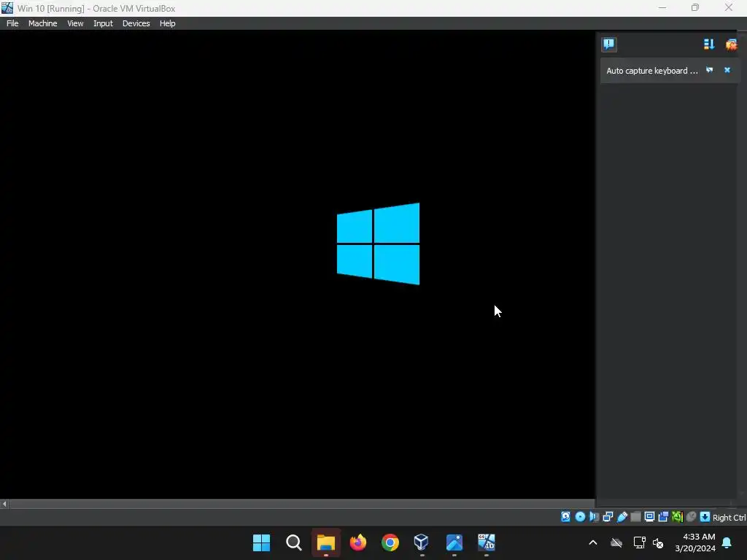
Task: Open File Explorer from the taskbar
Action: point(326,542)
